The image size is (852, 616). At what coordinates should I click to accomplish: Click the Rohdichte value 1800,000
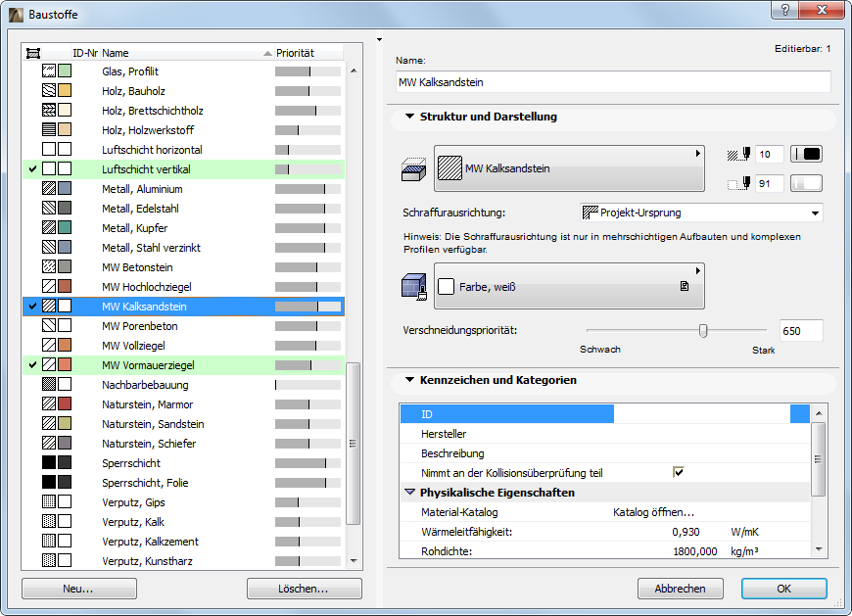tap(695, 551)
